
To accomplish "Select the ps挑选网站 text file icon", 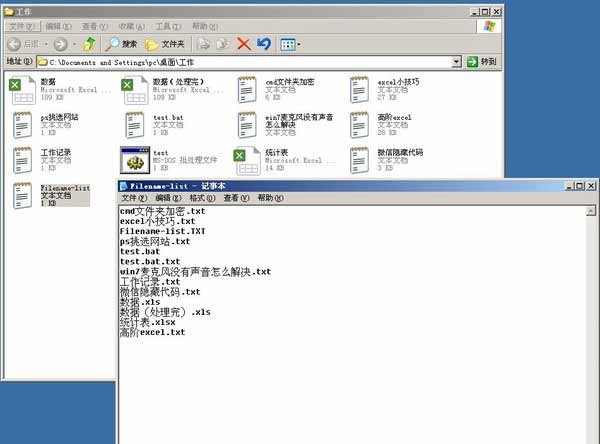I will 22,125.
